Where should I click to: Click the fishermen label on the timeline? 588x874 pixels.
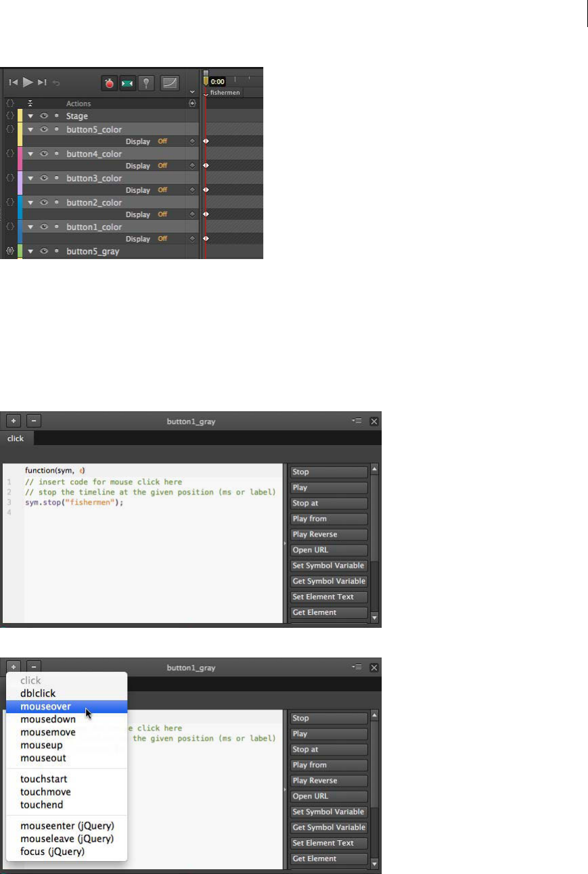point(225,93)
